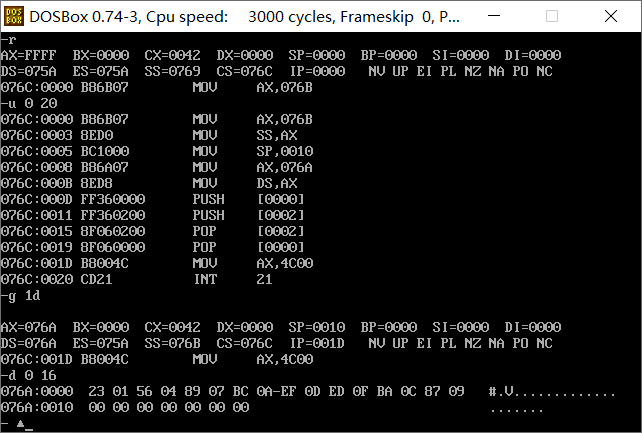
Task: Select the '-u 0 20' command line
Action: [x=29, y=103]
